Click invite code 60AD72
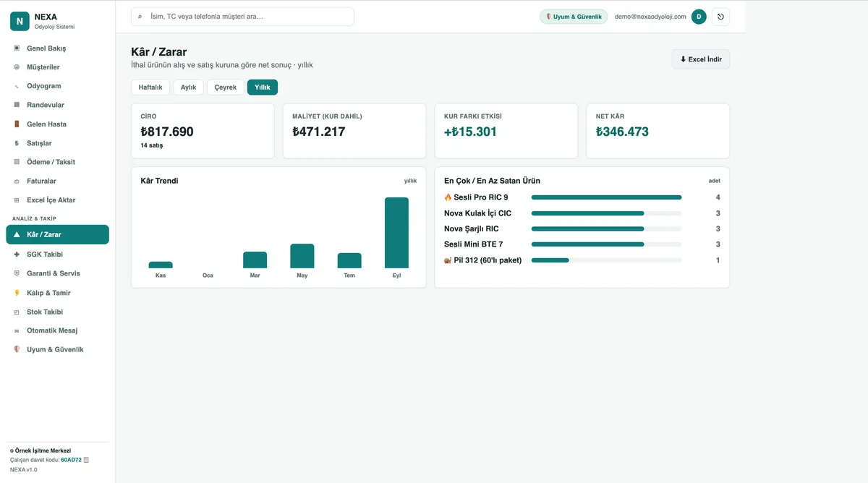The width and height of the screenshot is (868, 483). [71, 460]
